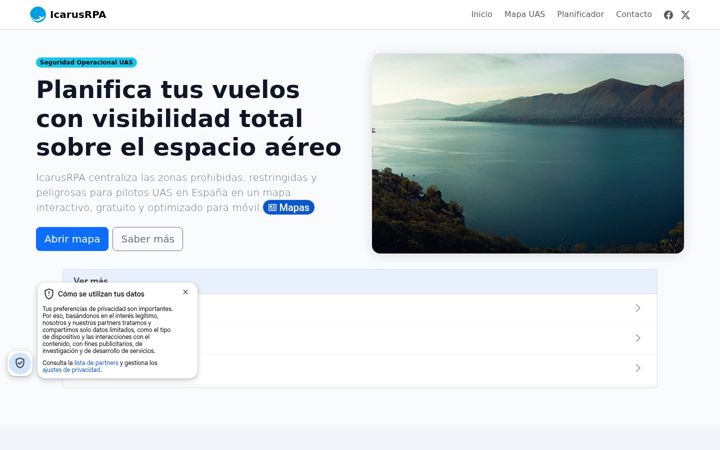
Task: Open the Mapa UAS nav item
Action: point(524,14)
